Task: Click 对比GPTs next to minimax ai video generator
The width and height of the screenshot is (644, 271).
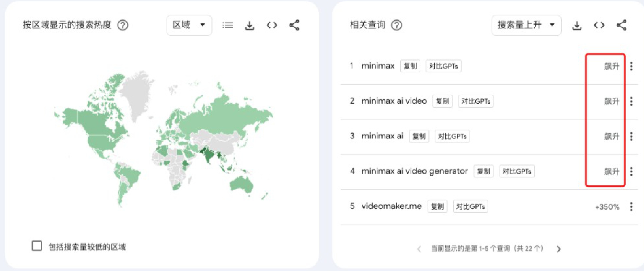Action: pos(517,171)
